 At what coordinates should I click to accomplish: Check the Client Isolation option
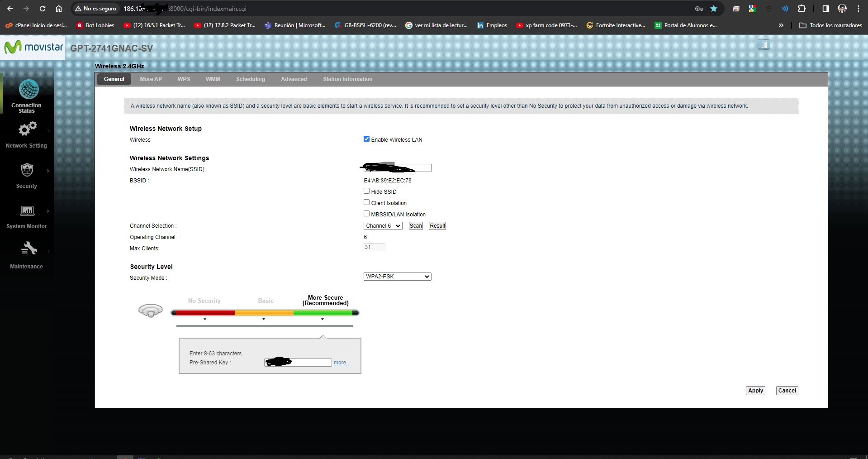pos(366,202)
